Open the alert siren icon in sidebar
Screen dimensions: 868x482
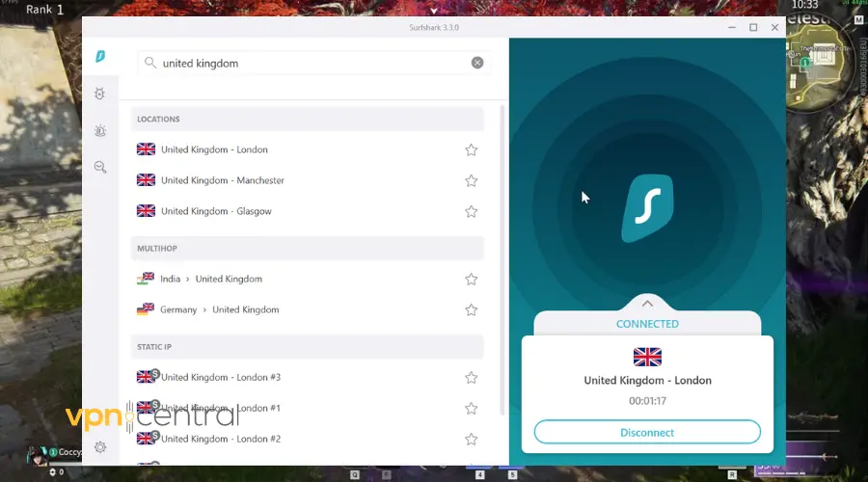pos(100,130)
